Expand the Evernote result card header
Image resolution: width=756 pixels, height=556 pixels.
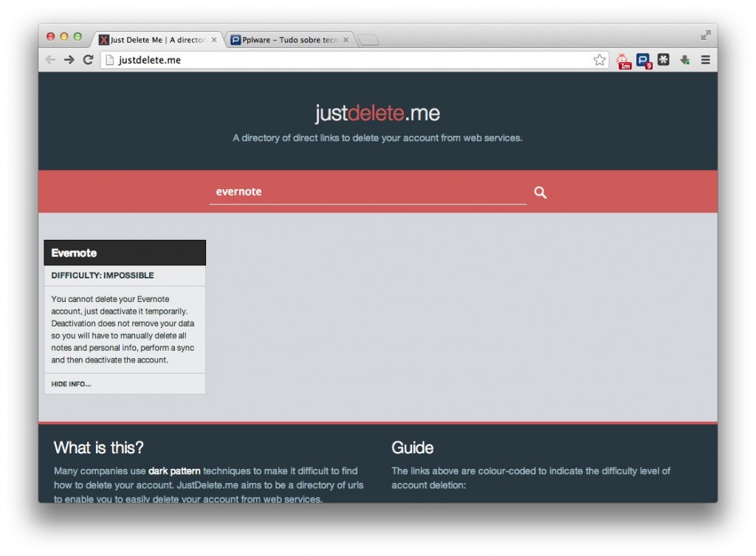124,253
